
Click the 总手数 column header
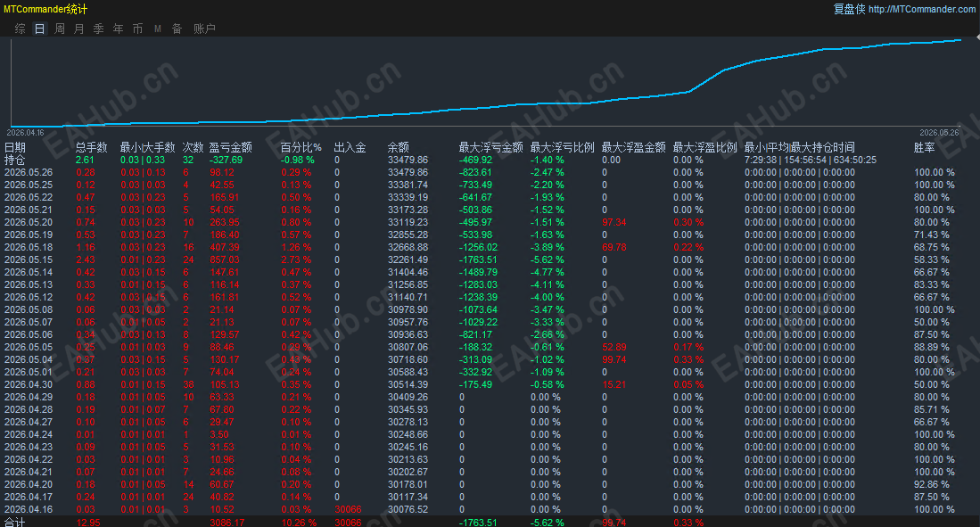92,147
